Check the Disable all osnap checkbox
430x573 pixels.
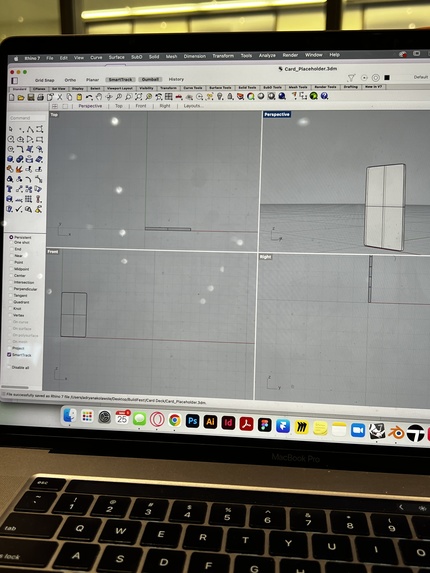(9, 368)
